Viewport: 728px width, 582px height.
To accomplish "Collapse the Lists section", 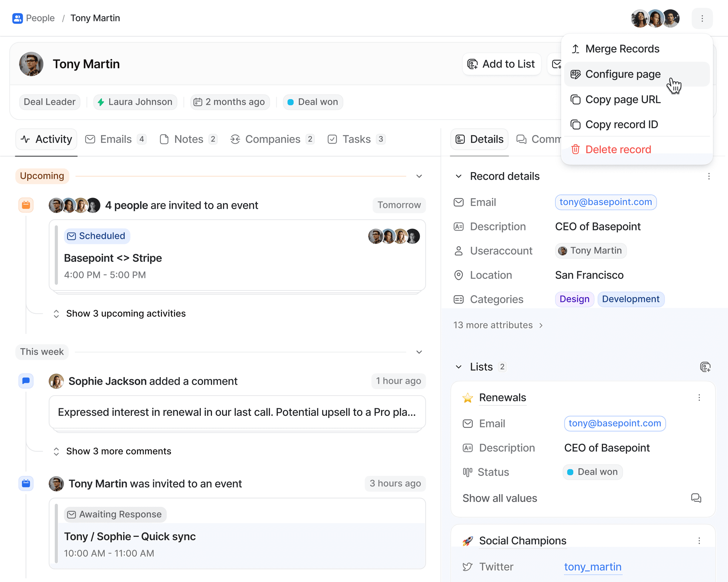I will [459, 367].
